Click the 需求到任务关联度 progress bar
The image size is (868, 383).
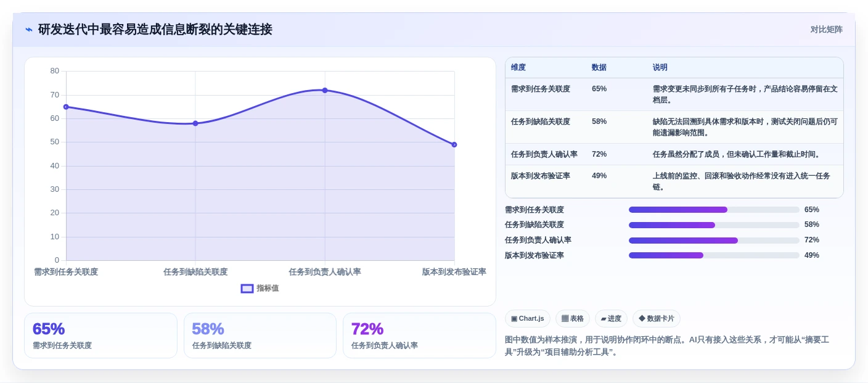pyautogui.click(x=714, y=210)
